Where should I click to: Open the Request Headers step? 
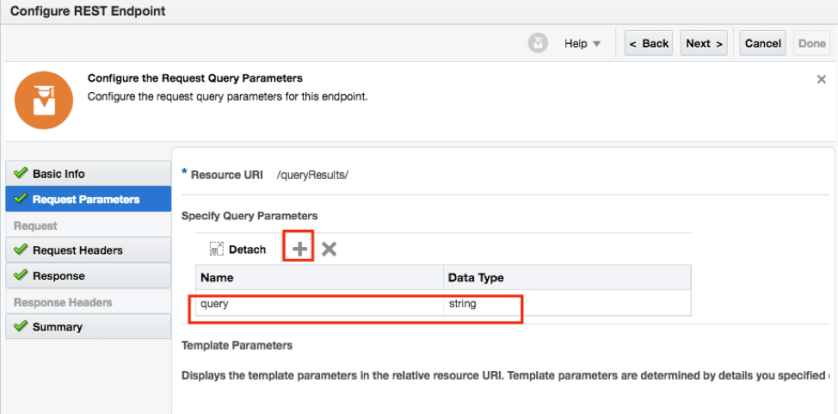77,250
